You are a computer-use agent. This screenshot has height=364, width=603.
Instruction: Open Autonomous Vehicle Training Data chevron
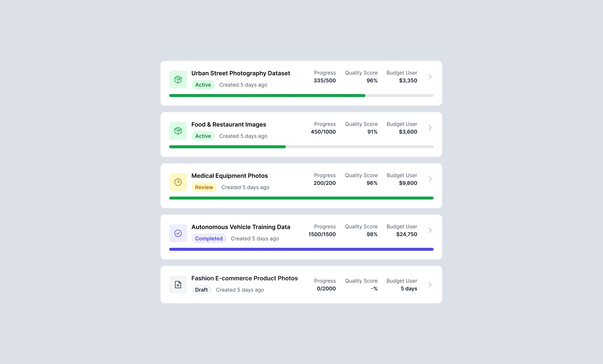(430, 230)
